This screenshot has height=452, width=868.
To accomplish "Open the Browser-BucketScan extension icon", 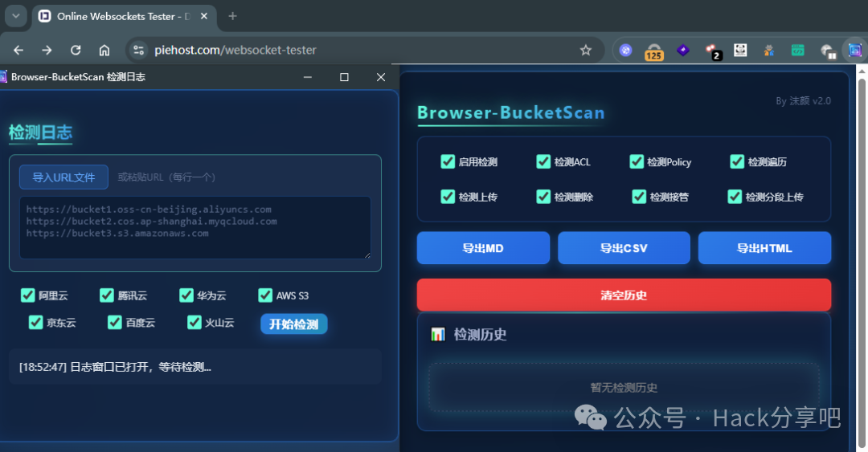I will [x=855, y=51].
